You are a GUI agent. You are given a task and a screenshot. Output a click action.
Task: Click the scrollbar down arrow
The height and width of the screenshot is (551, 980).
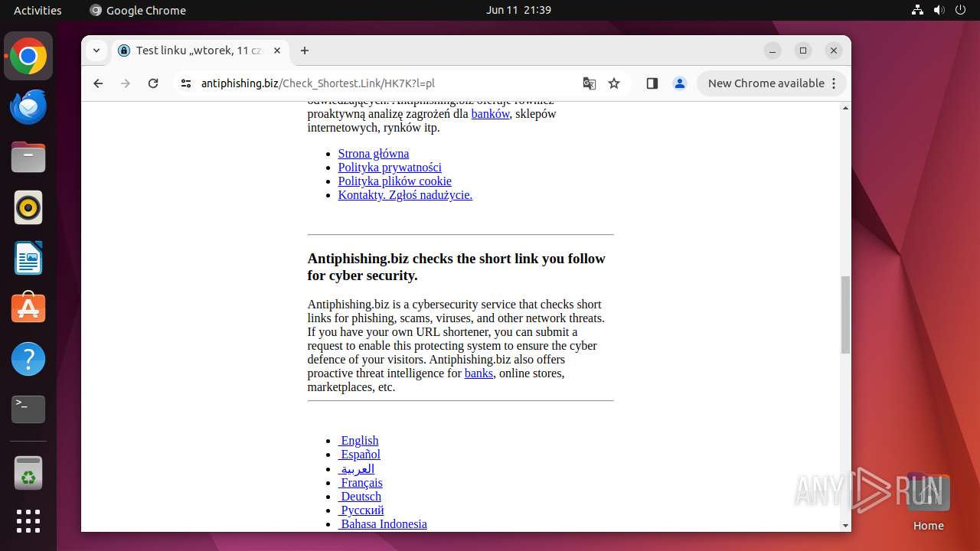[x=845, y=526]
